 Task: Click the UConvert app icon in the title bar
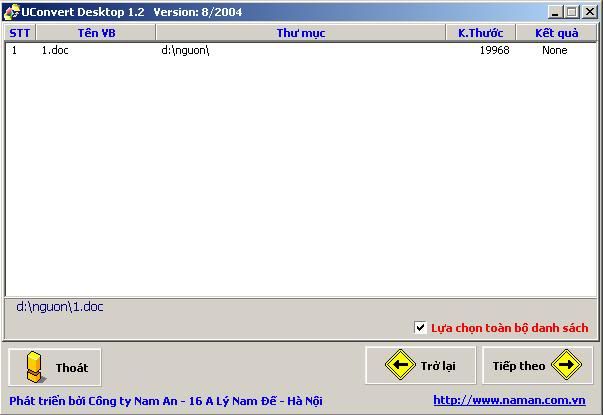coord(11,12)
